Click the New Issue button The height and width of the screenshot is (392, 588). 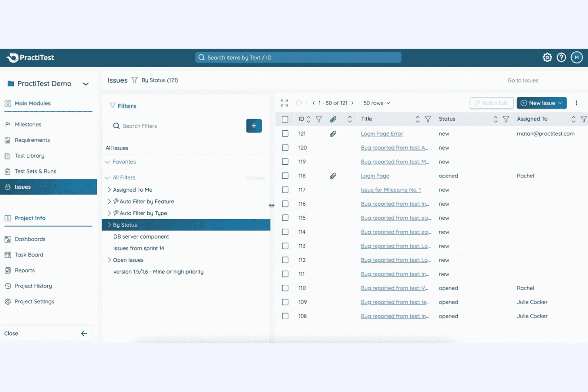[x=542, y=103]
